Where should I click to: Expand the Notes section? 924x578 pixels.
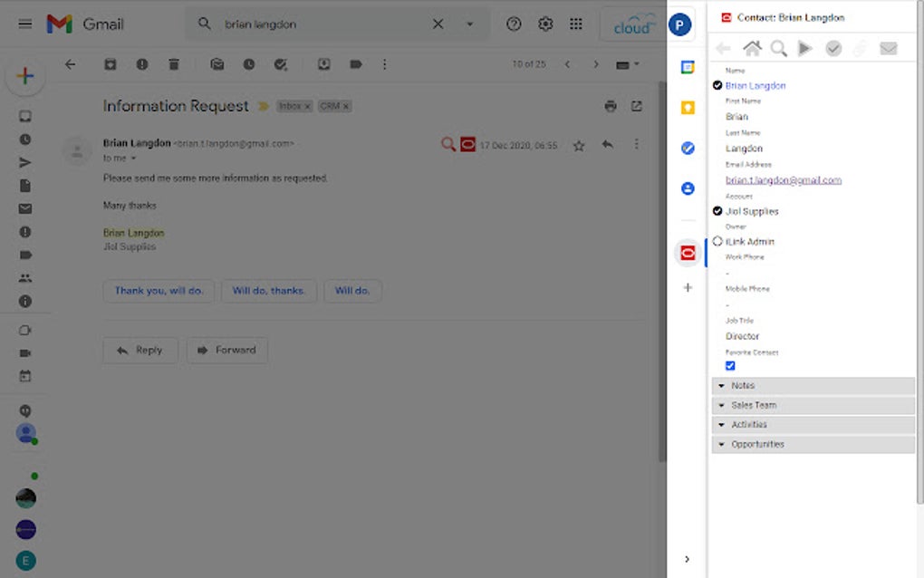[x=813, y=385]
